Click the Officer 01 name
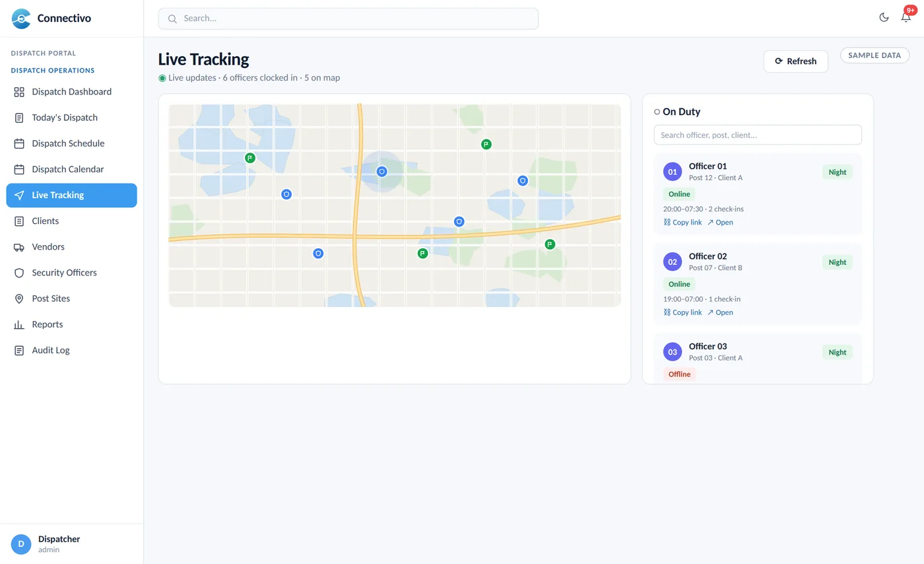The width and height of the screenshot is (924, 564). pyautogui.click(x=708, y=166)
